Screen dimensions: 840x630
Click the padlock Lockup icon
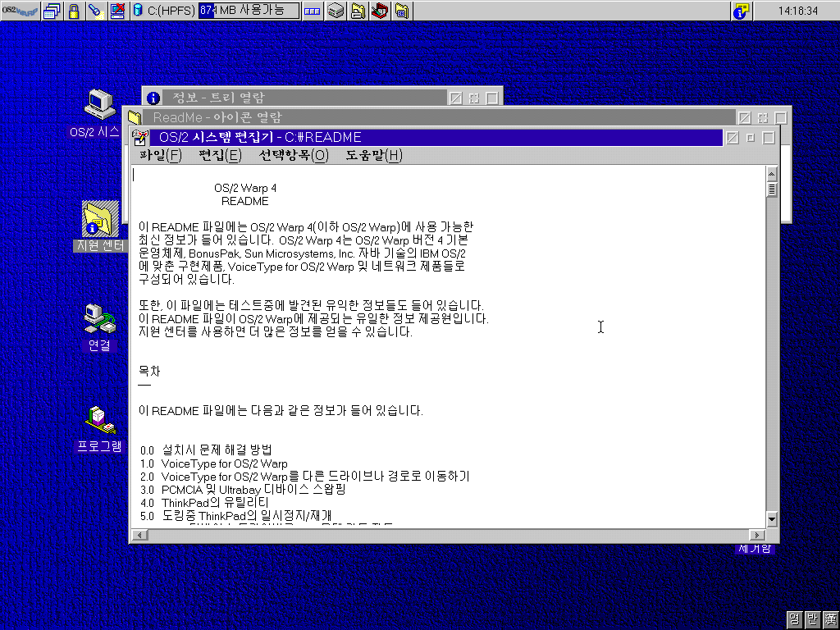[74, 11]
